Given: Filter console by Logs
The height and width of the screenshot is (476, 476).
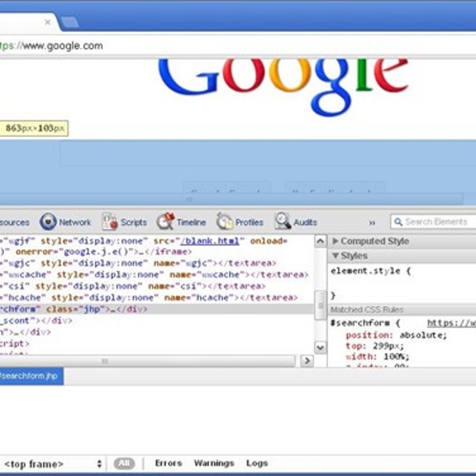Looking at the screenshot, I should tap(257, 463).
